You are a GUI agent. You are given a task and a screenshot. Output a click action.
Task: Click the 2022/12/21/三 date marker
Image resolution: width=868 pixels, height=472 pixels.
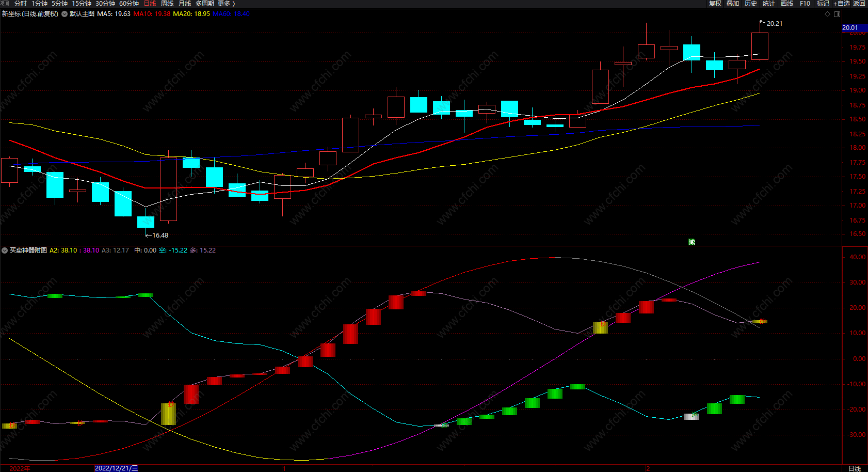pyautogui.click(x=116, y=468)
